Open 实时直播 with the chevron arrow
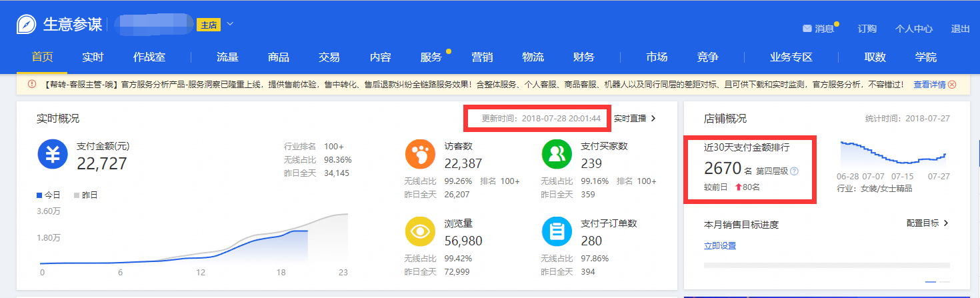The image size is (980, 298). pos(635,119)
